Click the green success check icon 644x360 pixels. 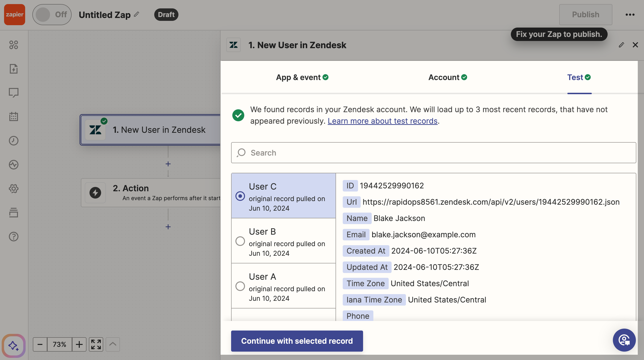coord(238,115)
